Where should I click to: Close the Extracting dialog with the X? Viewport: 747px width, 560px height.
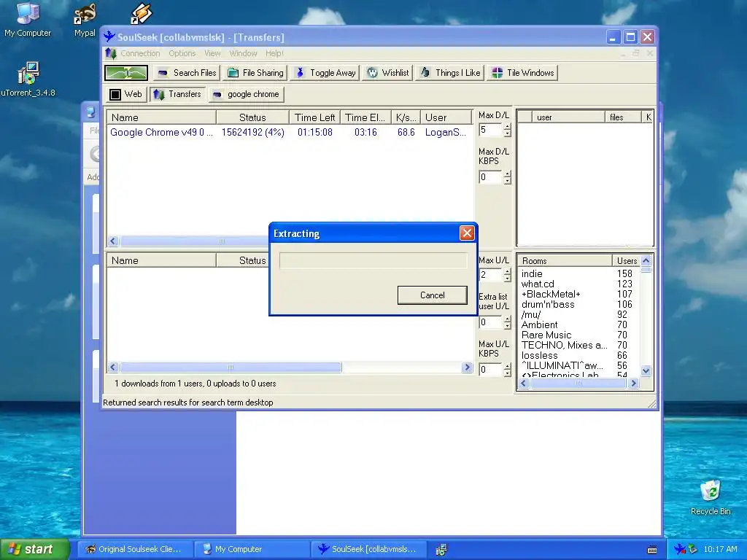467,233
